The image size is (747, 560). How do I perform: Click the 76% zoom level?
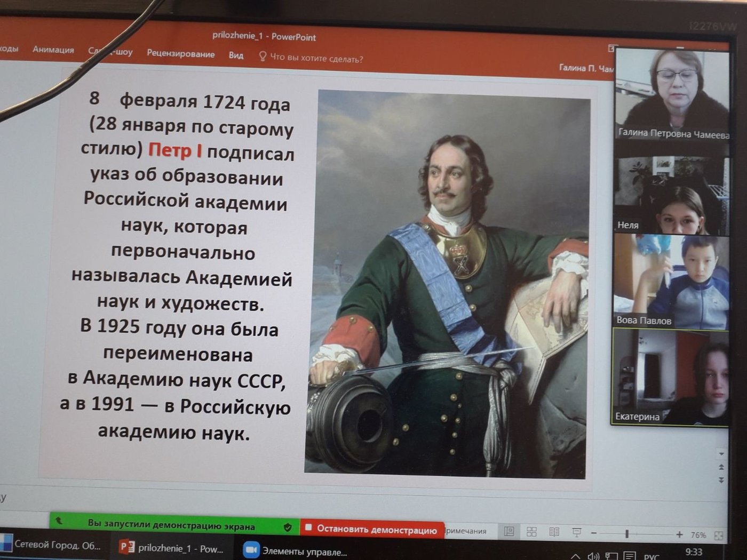698,534
